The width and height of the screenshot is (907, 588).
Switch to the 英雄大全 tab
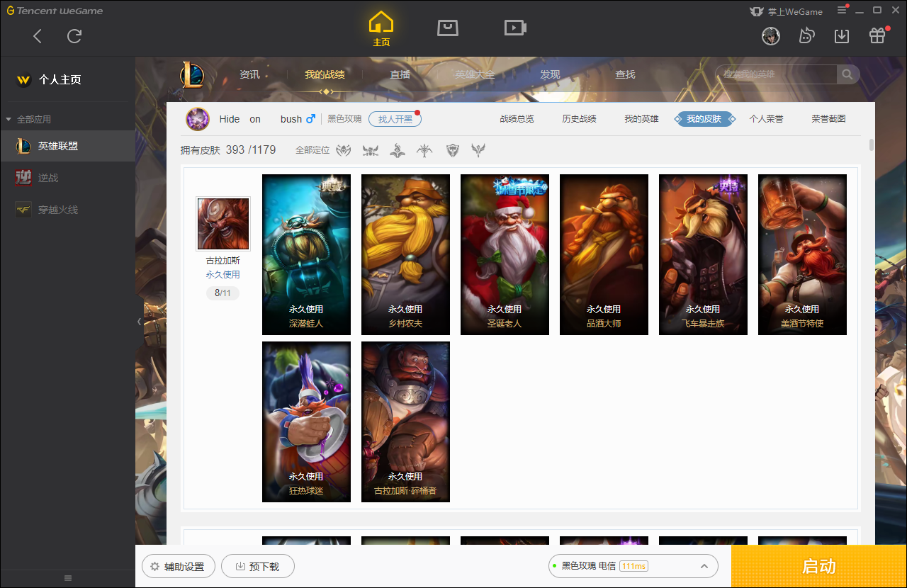pos(475,74)
